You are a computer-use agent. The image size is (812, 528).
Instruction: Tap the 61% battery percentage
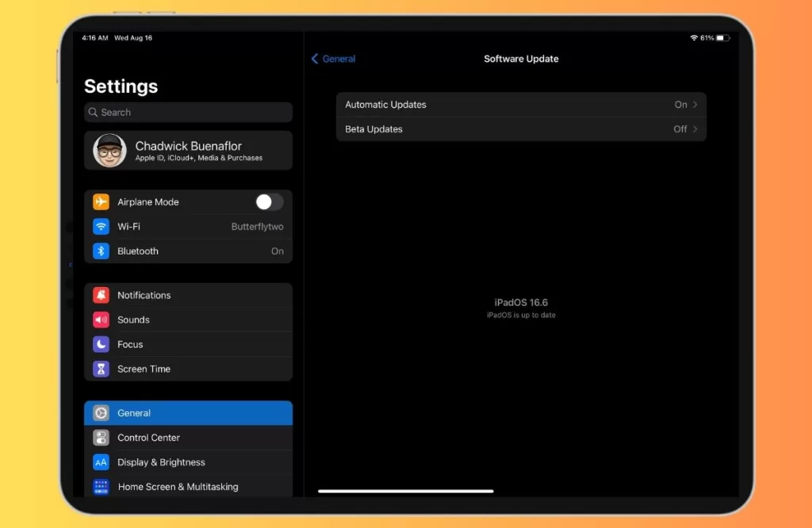point(707,38)
